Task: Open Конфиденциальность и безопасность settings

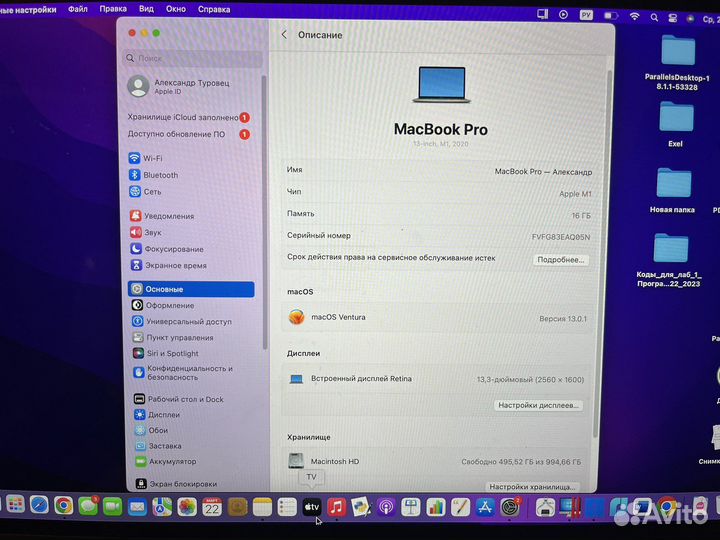Action: [x=183, y=373]
